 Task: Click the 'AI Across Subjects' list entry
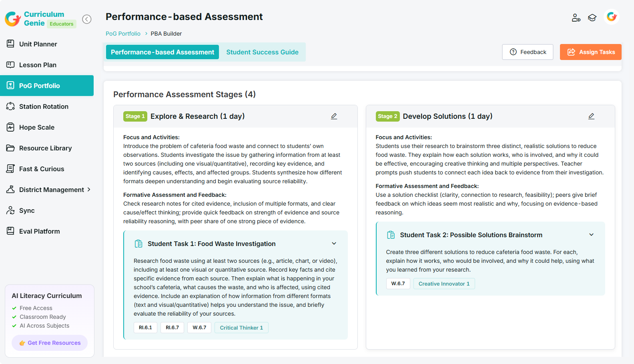[x=44, y=326]
